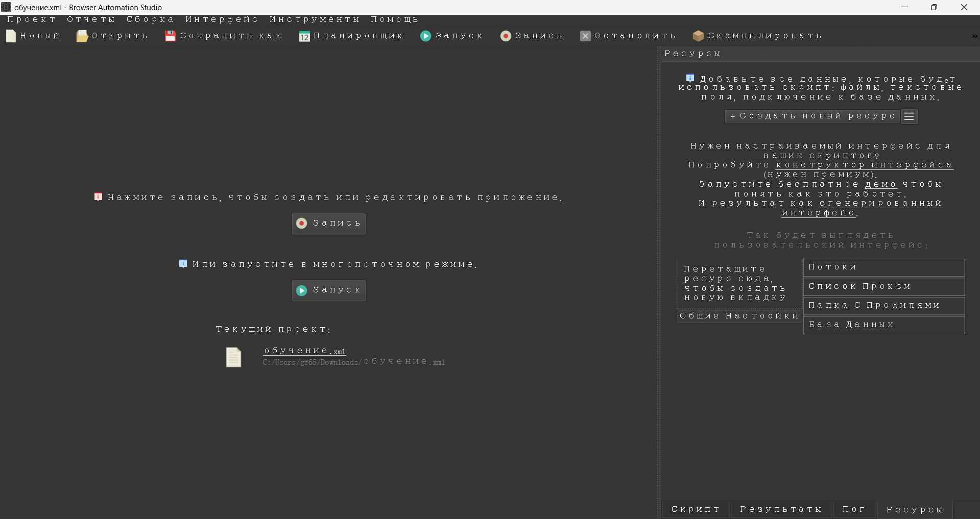This screenshot has width=980, height=519.
Task: Start recording with toolbar Запись icon
Action: coord(506,36)
